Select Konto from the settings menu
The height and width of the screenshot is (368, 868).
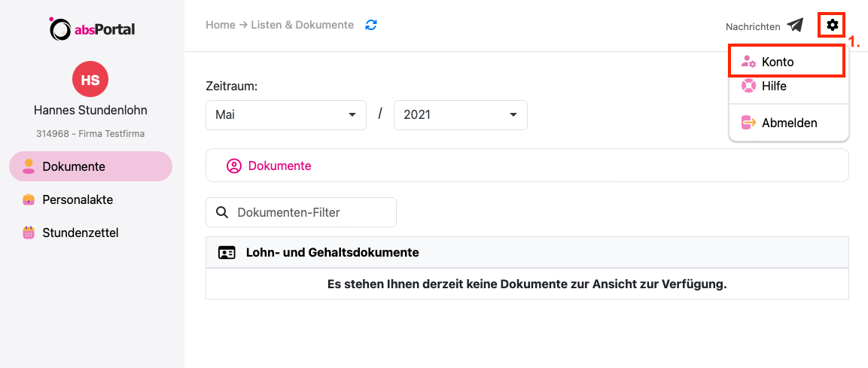[x=778, y=62]
